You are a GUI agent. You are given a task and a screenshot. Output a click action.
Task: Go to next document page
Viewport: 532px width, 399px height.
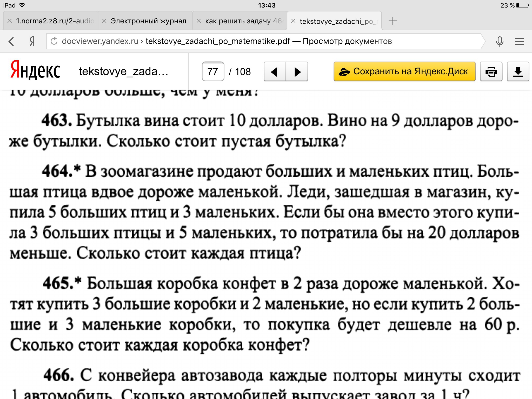(x=297, y=72)
